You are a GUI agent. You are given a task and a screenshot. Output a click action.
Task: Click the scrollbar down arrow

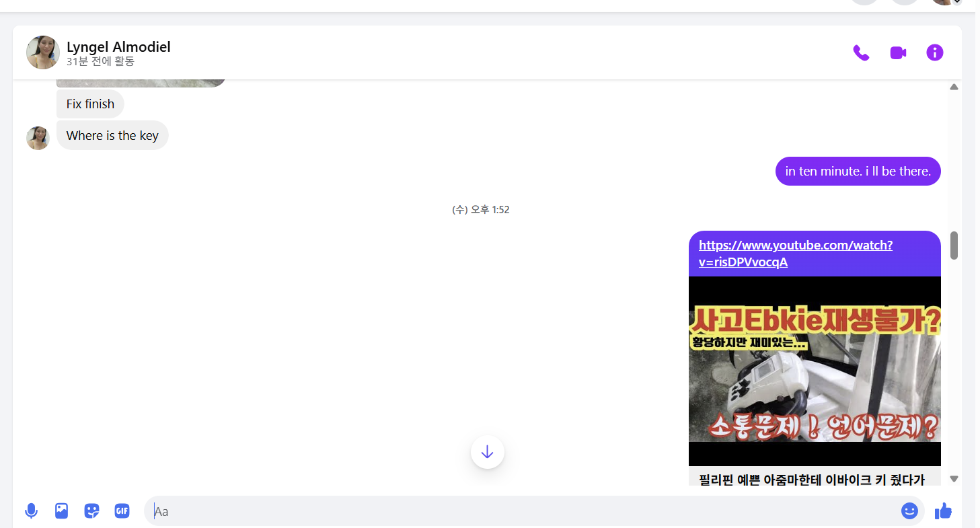954,479
